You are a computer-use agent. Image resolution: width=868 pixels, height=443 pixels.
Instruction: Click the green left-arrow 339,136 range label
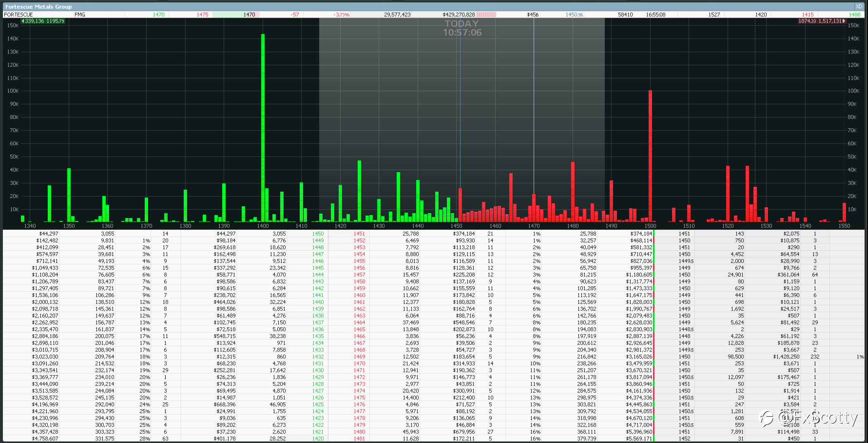(43, 21)
